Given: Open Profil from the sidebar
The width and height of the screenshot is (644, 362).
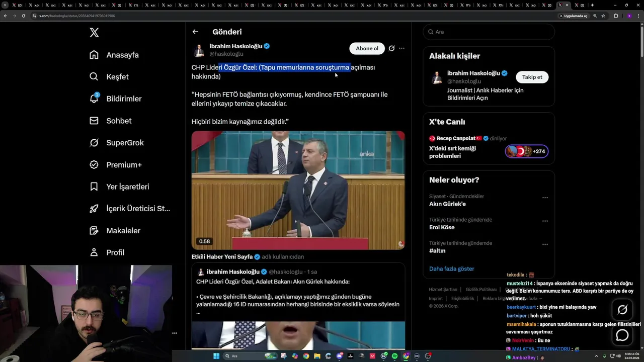Looking at the screenshot, I should pos(107,252).
